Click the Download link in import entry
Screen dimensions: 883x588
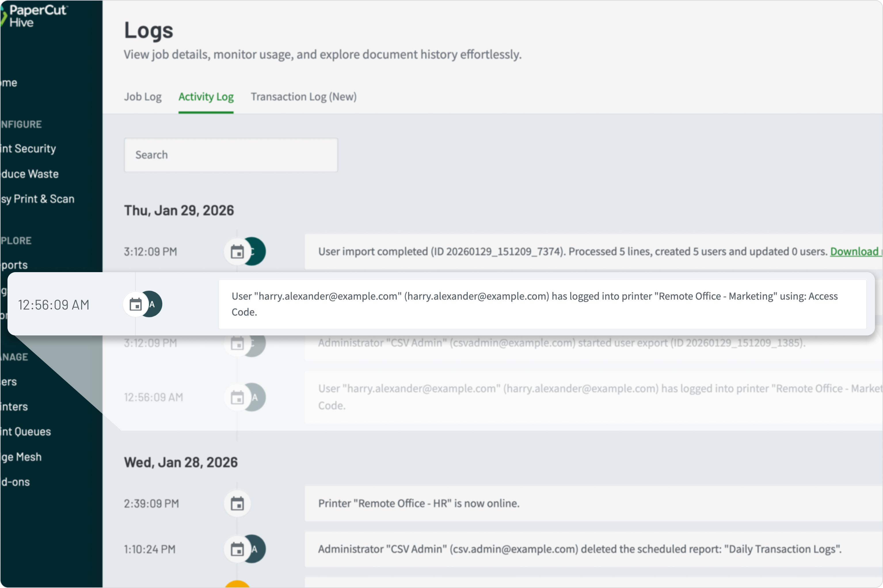tap(855, 252)
